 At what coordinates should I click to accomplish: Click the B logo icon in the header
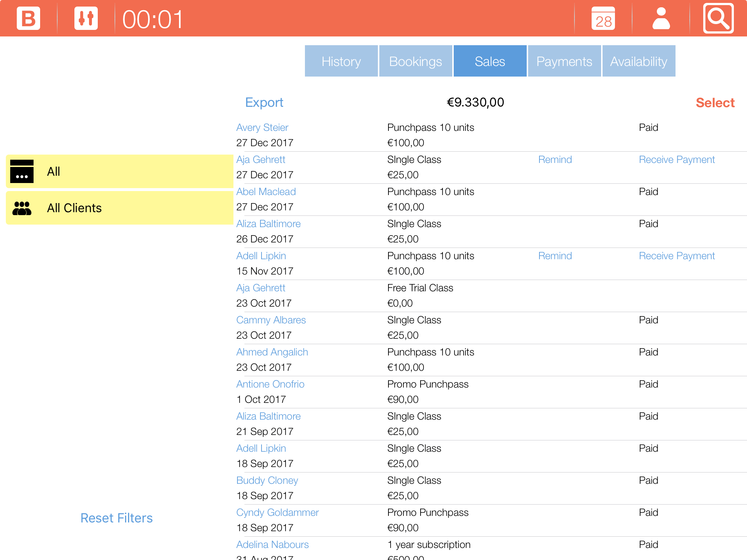(x=28, y=18)
